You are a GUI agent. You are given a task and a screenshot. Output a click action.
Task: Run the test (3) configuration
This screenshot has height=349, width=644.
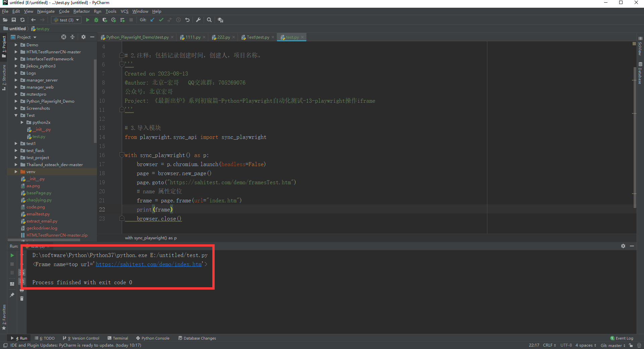87,20
